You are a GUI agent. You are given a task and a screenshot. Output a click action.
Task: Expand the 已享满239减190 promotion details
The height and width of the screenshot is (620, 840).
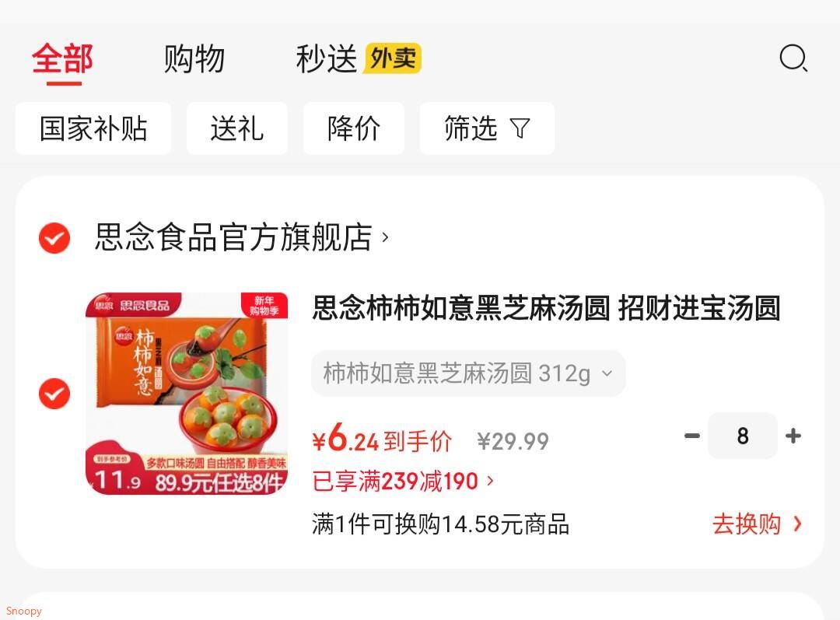402,481
